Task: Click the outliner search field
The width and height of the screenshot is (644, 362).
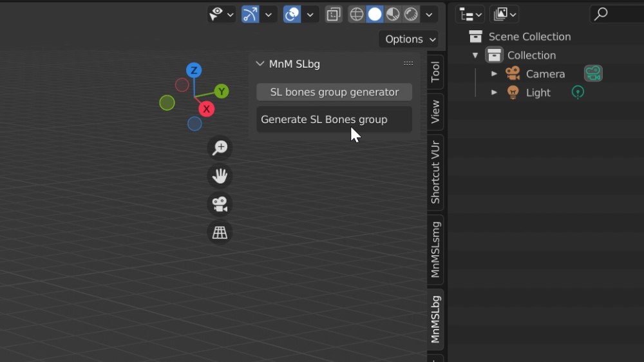Action: [x=621, y=14]
